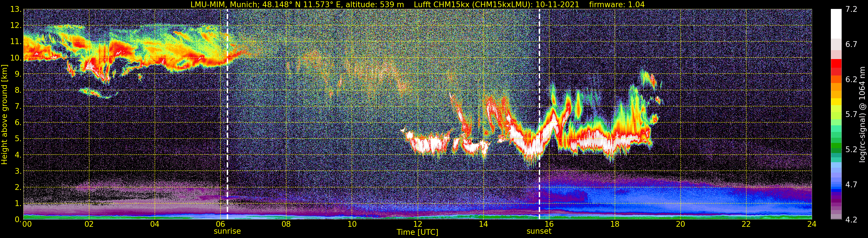The width and height of the screenshot is (868, 238).
Task: Click the Time [UTC] axis title
Action: point(417,232)
